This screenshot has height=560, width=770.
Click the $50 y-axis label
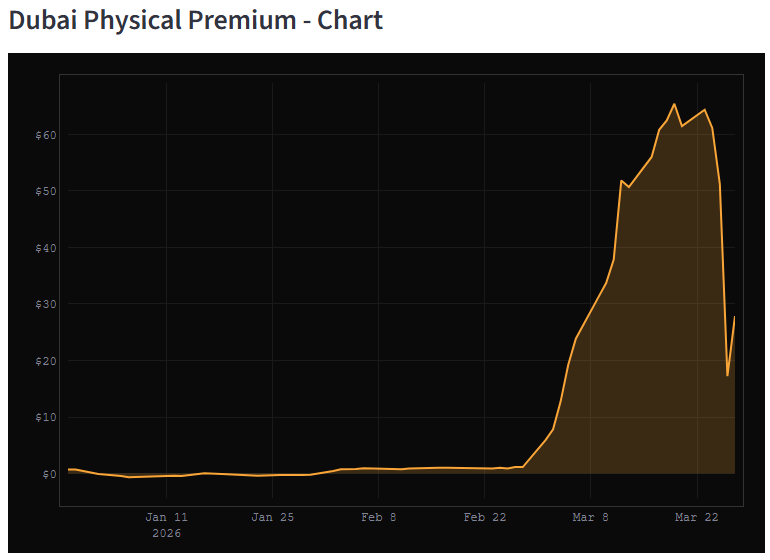point(46,191)
